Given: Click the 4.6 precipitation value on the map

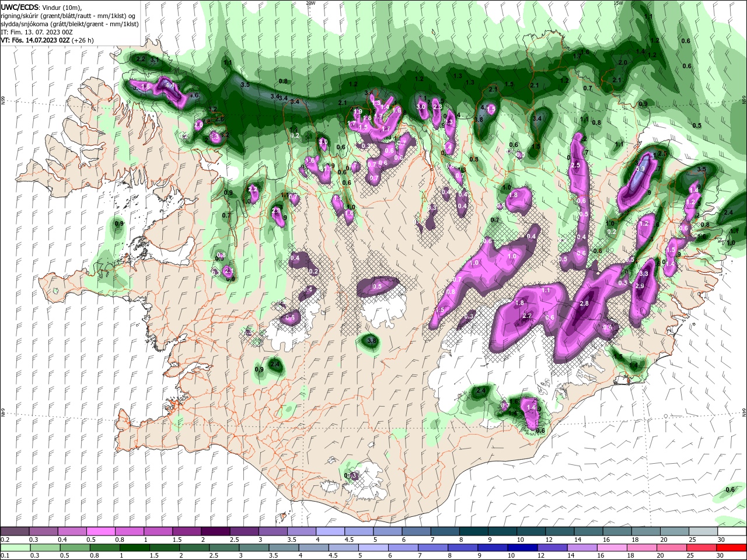Looking at the screenshot, I should point(194,95).
